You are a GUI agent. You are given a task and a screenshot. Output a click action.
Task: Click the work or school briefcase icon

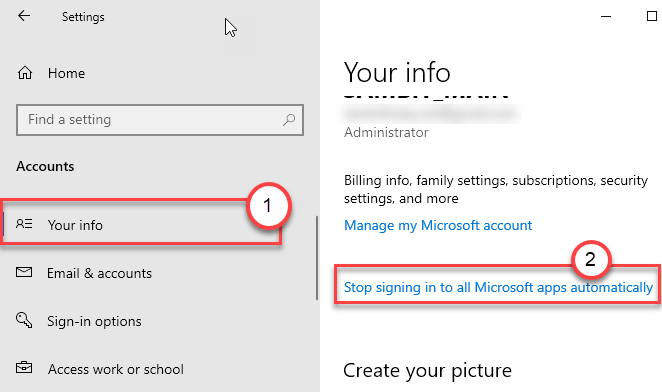[24, 368]
